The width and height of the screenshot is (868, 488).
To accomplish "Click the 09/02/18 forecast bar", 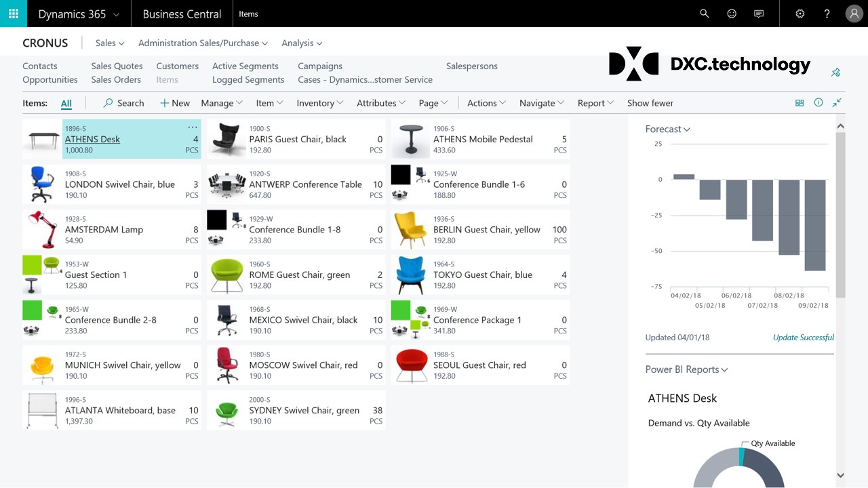I will [x=815, y=225].
